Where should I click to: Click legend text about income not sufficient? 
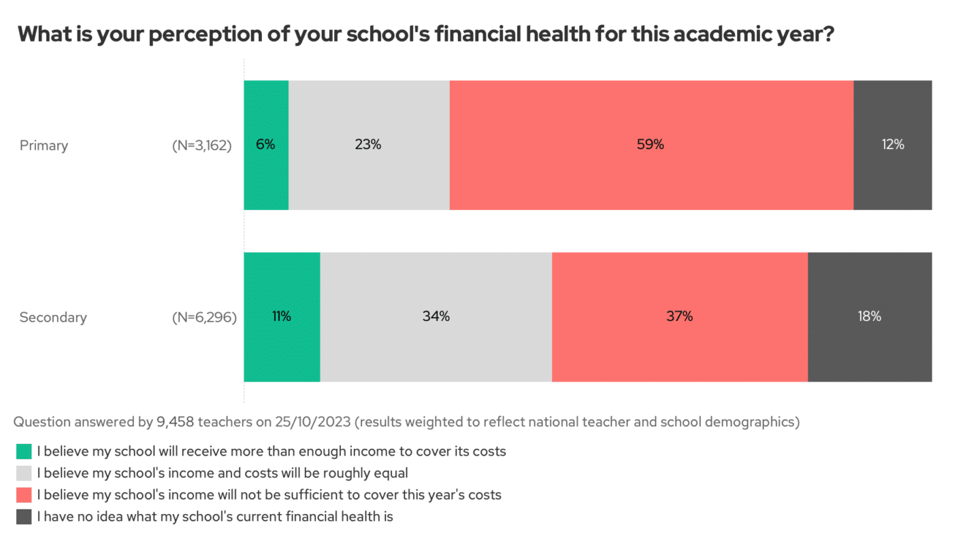point(269,494)
